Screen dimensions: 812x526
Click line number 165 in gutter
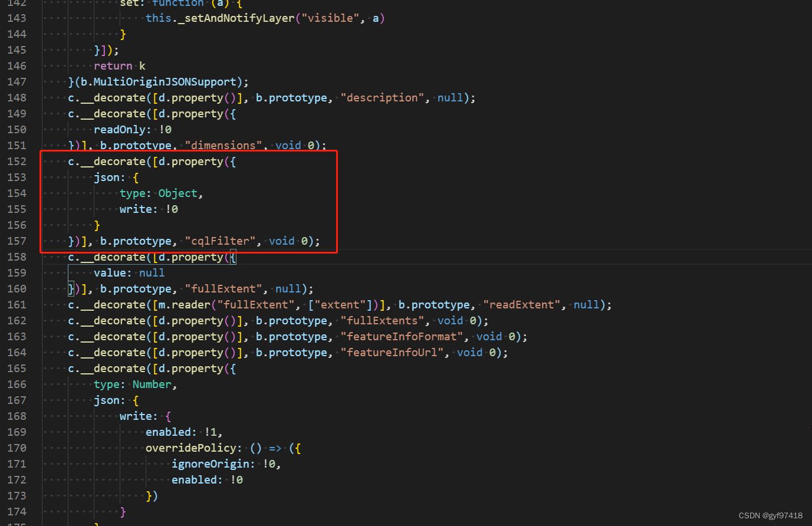(17, 369)
